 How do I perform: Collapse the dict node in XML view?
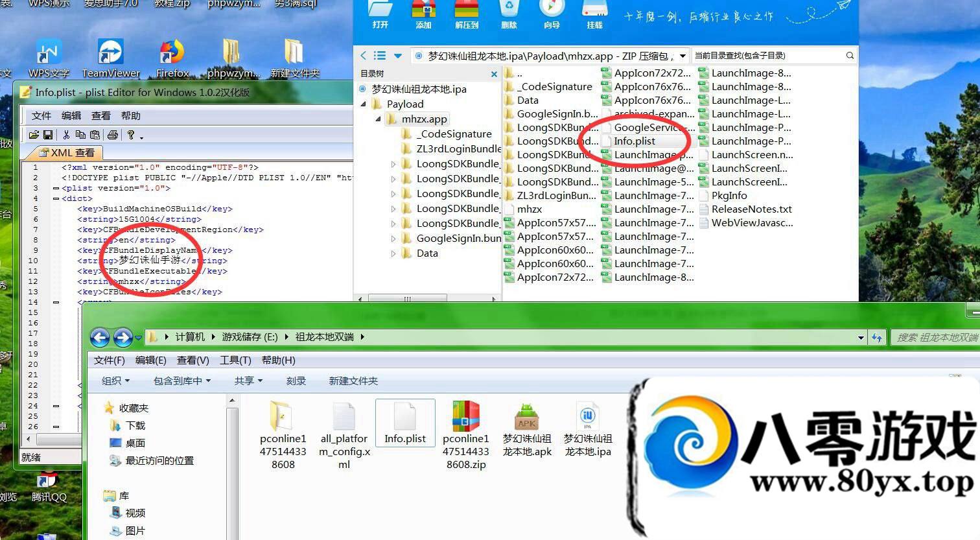pyautogui.click(x=56, y=198)
